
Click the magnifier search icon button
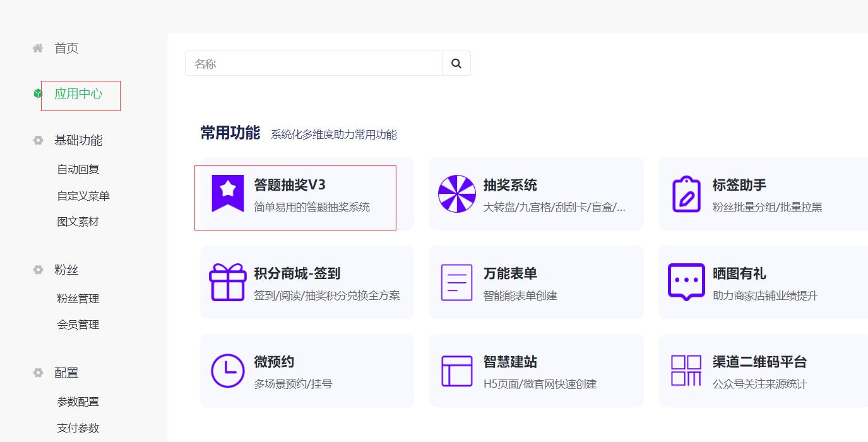point(456,63)
